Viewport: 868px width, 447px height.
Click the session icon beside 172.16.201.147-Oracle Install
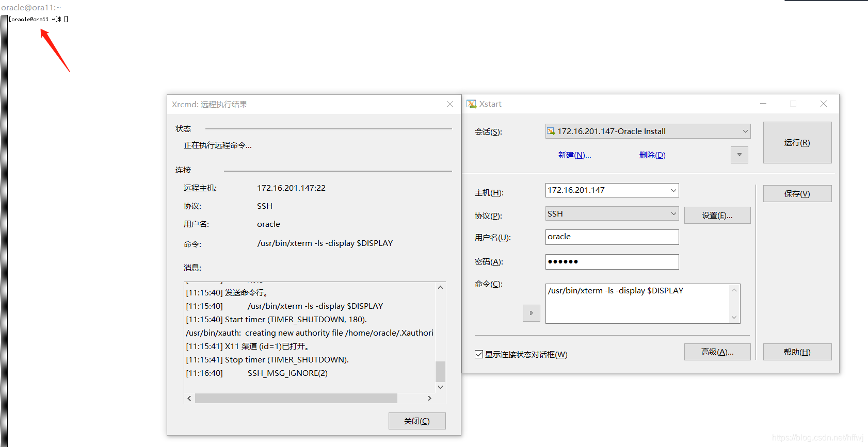(x=551, y=131)
